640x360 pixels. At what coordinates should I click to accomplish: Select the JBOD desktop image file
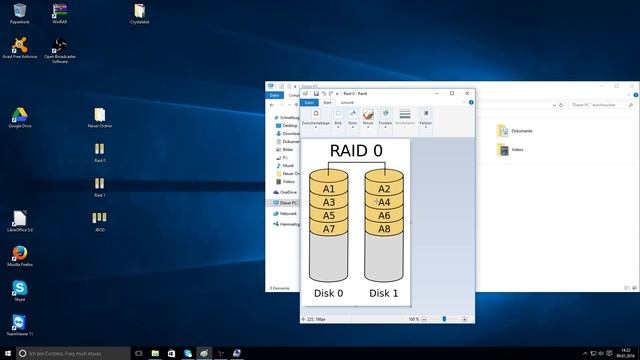click(x=100, y=222)
